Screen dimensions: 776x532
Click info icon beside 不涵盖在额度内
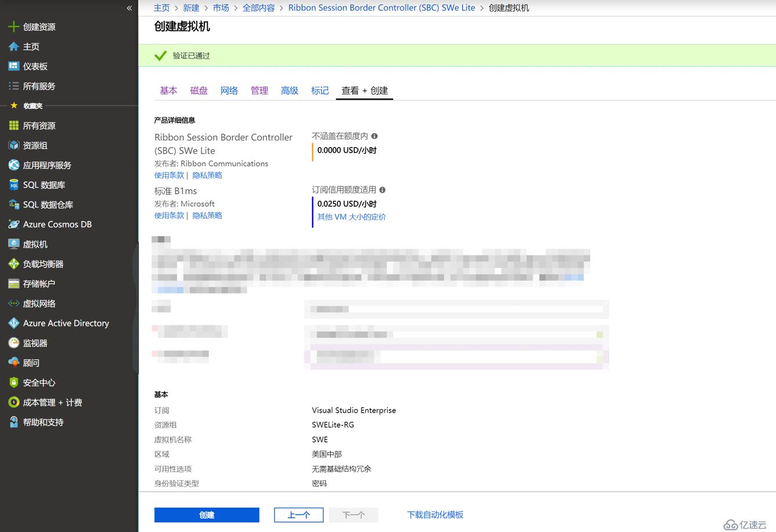tap(375, 136)
